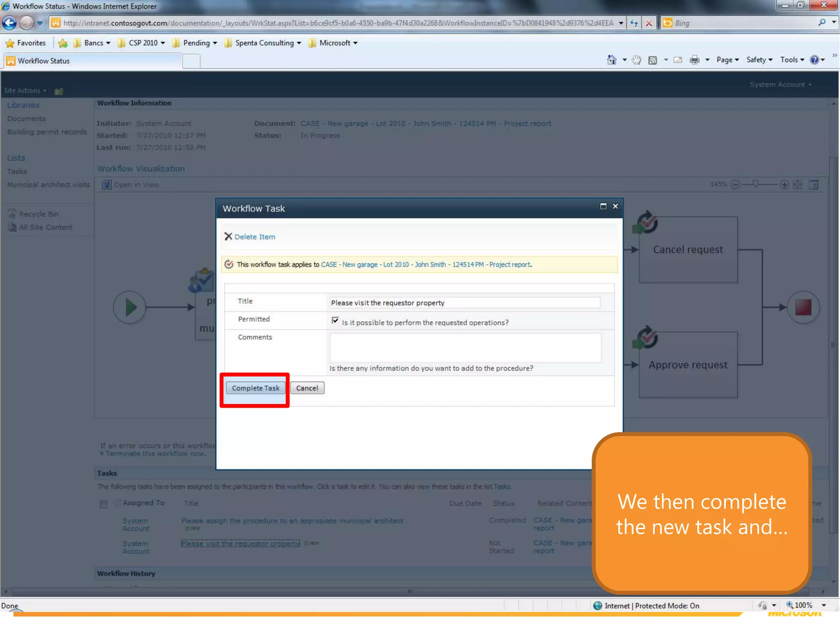Click the Stop loading red X icon
Viewport: 840px width, 630px height.
click(x=649, y=23)
